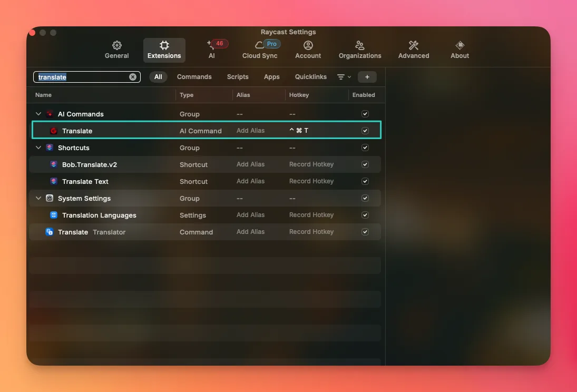Open the filter options dropdown

click(x=344, y=77)
